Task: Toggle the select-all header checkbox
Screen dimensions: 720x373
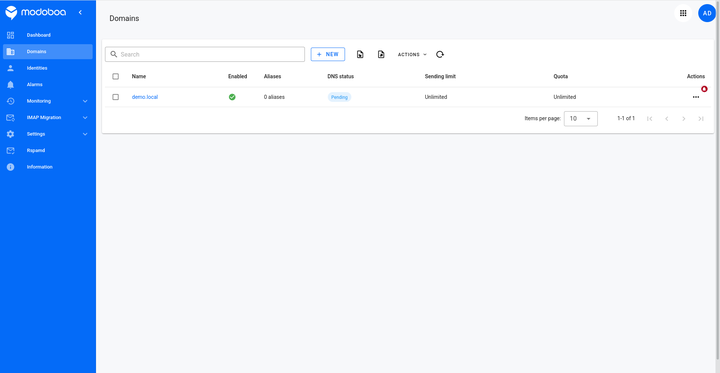Action: (x=116, y=76)
